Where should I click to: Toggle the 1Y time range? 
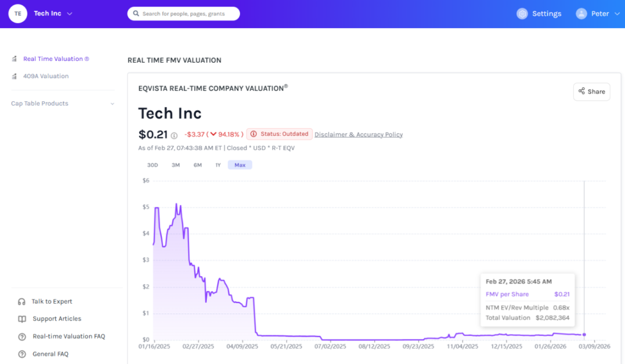point(218,165)
